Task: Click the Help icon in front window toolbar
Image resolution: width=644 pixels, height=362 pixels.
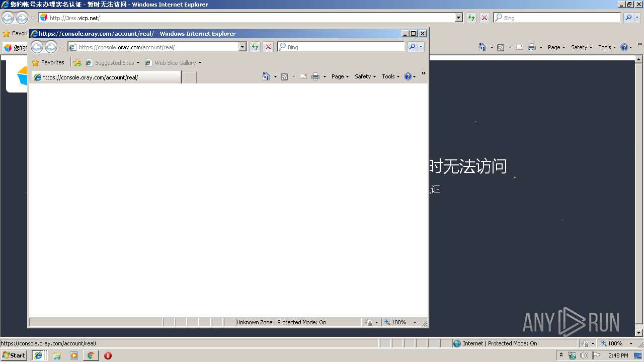Action: [408, 76]
